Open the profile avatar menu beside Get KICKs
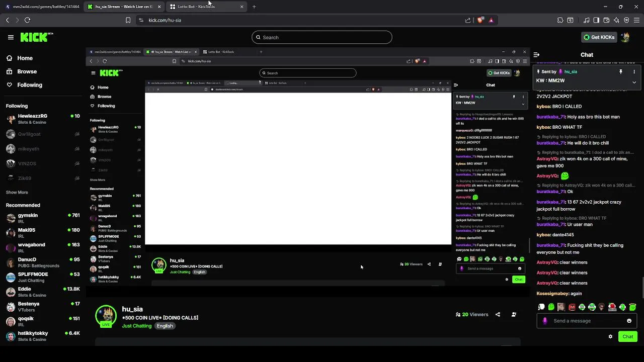The width and height of the screenshot is (644, 362). click(625, 37)
